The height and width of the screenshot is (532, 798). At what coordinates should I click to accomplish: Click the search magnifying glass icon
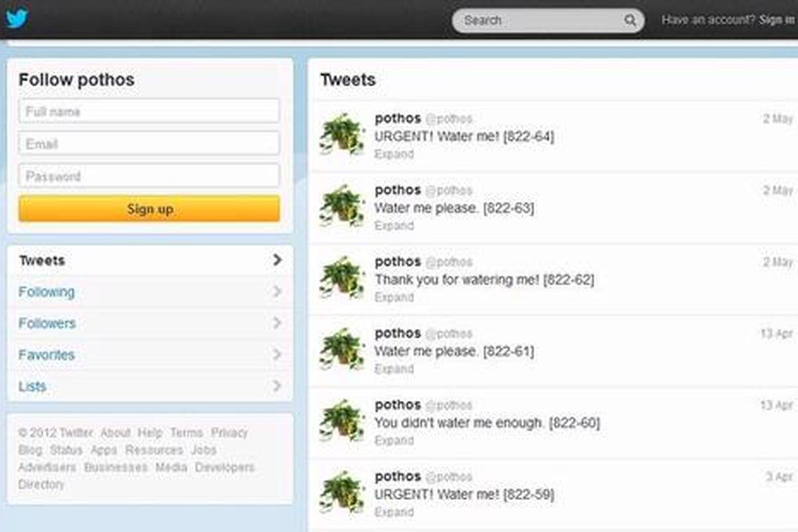630,21
